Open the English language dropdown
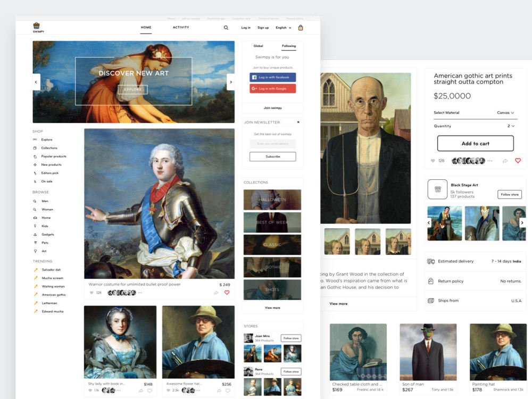Screen dimensions: 532x399 284,28
